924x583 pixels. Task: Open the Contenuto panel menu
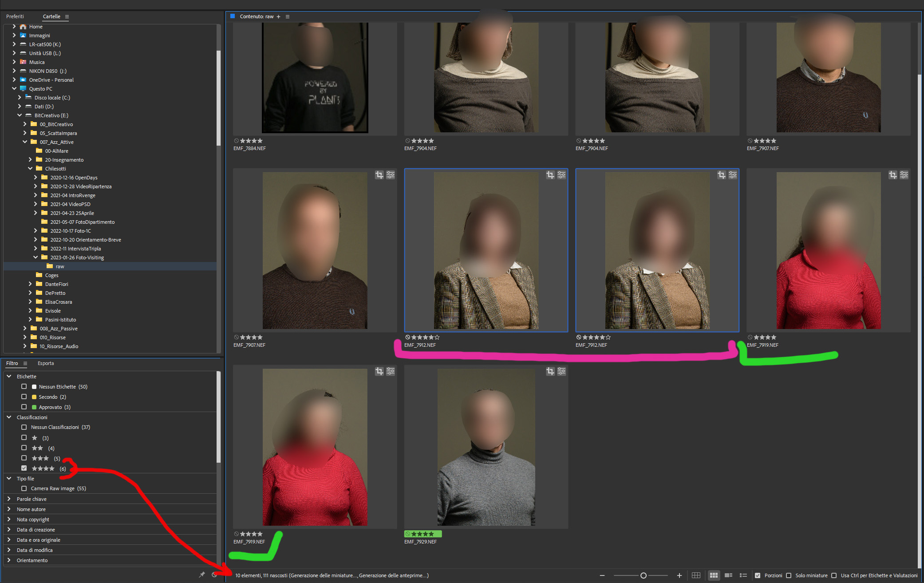tap(288, 16)
